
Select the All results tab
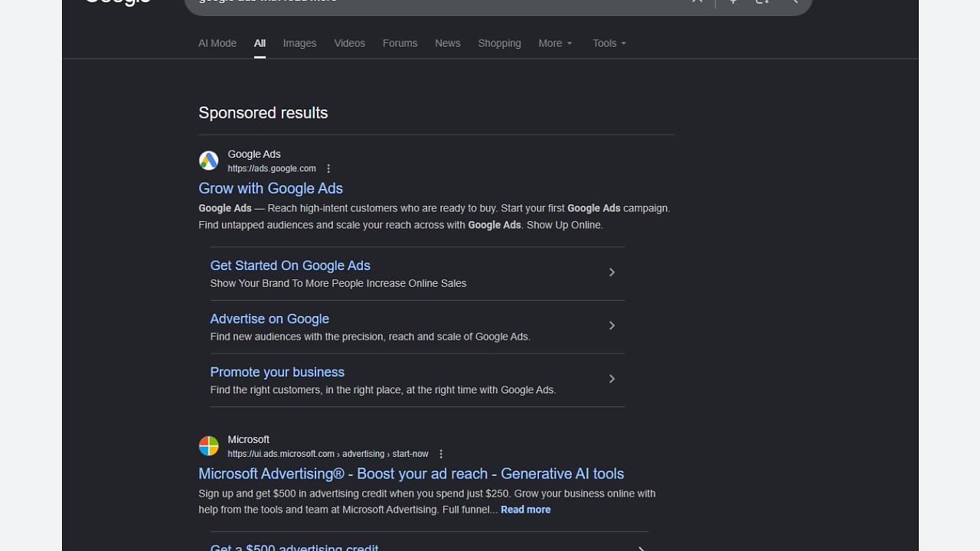coord(260,44)
